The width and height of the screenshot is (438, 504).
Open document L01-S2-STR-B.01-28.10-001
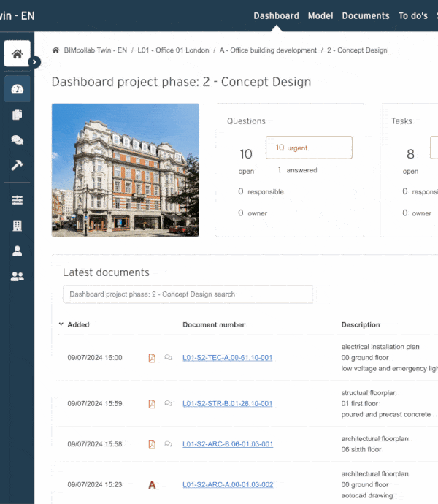point(228,404)
